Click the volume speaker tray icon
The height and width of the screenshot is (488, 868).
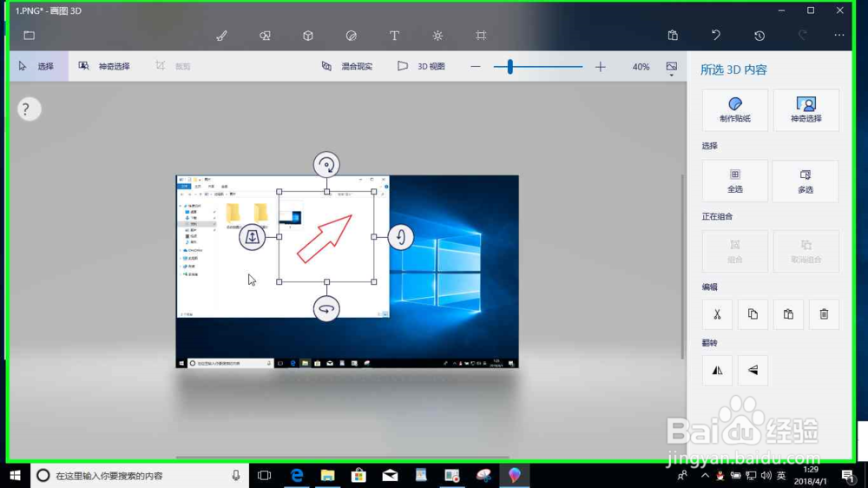coord(766,475)
